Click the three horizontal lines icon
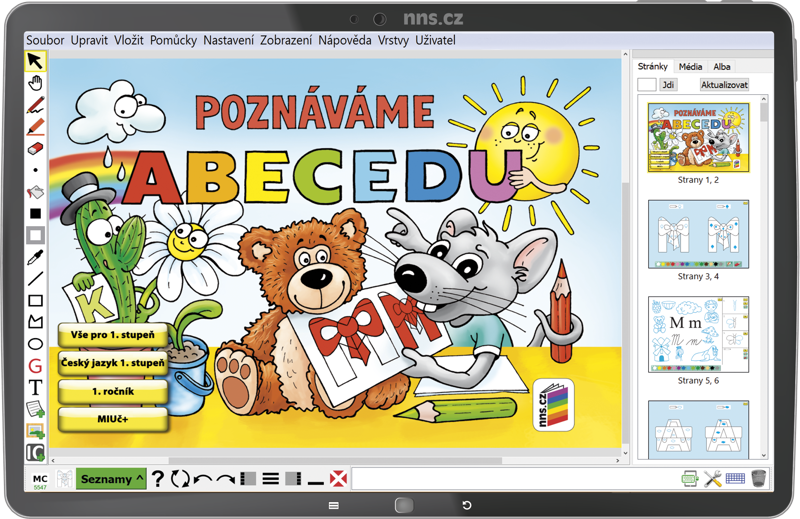 click(270, 479)
